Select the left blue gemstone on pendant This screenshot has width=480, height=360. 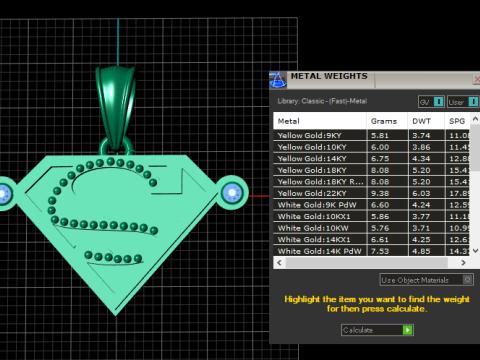coord(5,194)
